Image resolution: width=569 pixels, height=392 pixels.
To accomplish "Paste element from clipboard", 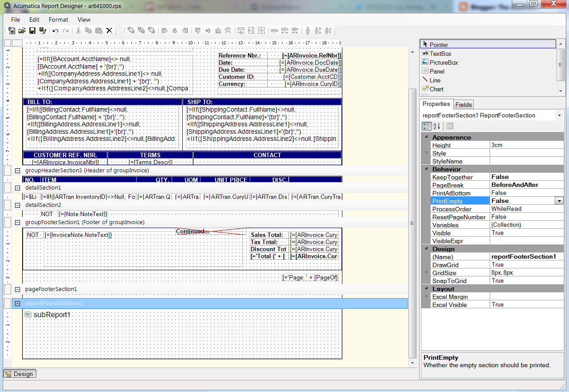I will click(x=98, y=31).
